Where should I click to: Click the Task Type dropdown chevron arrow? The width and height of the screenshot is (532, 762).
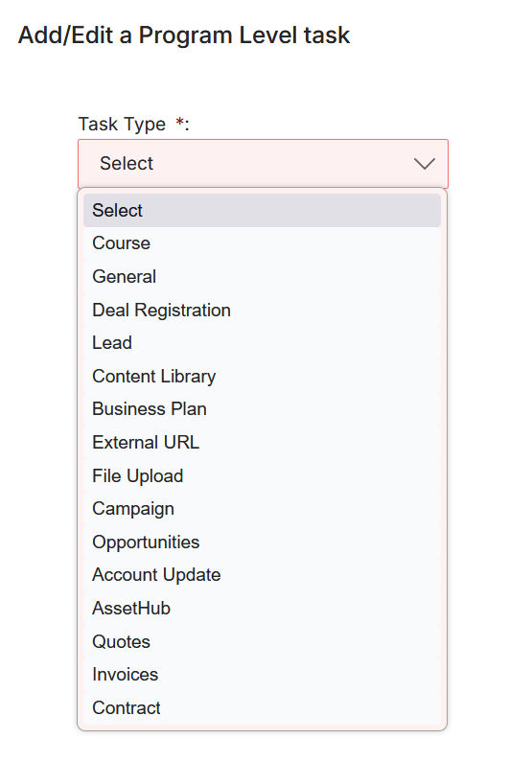click(424, 164)
